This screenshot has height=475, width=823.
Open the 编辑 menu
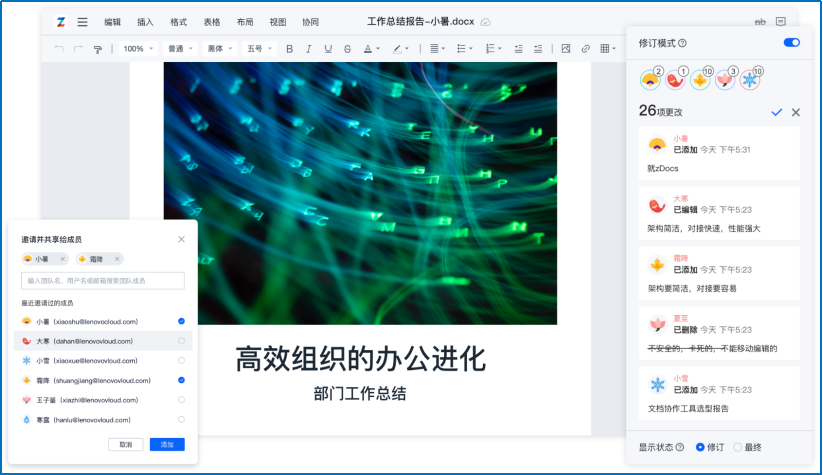click(x=112, y=22)
